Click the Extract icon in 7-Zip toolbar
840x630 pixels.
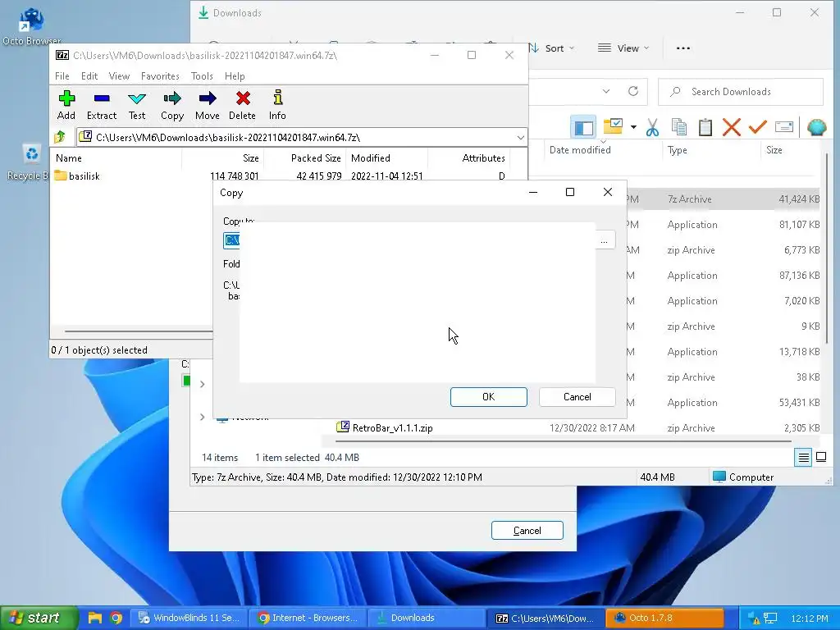(x=101, y=98)
